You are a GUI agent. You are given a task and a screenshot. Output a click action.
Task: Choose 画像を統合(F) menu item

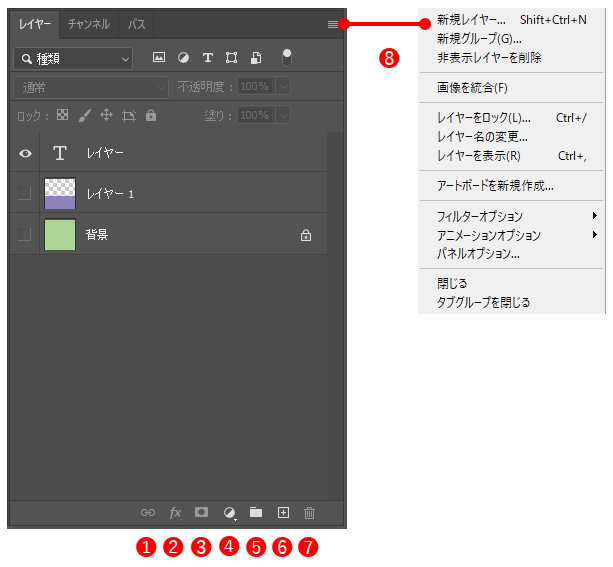click(511, 88)
